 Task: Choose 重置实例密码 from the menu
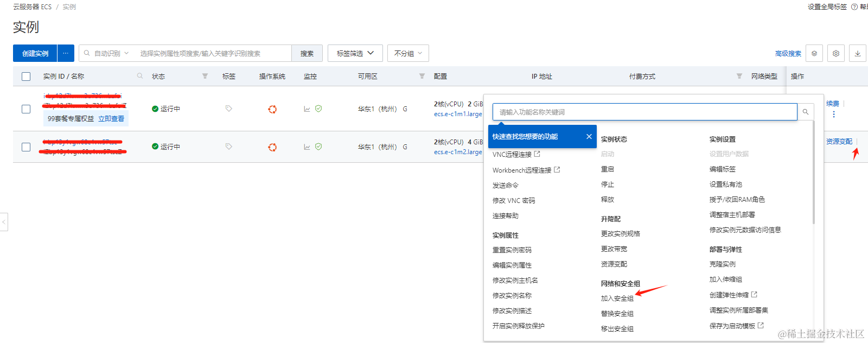(x=512, y=250)
